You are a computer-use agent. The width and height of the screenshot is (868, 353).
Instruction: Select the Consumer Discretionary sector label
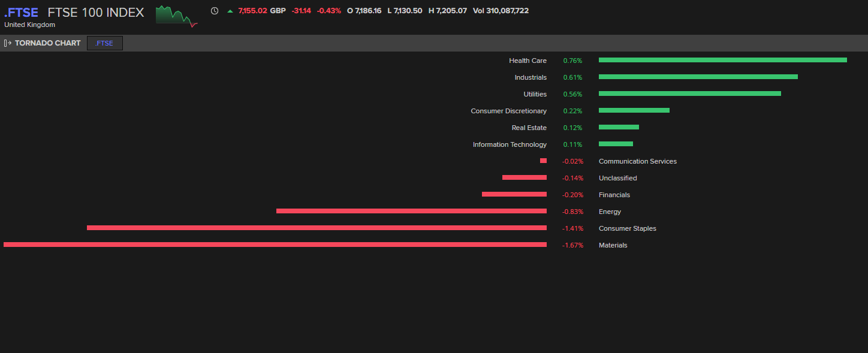(509, 111)
